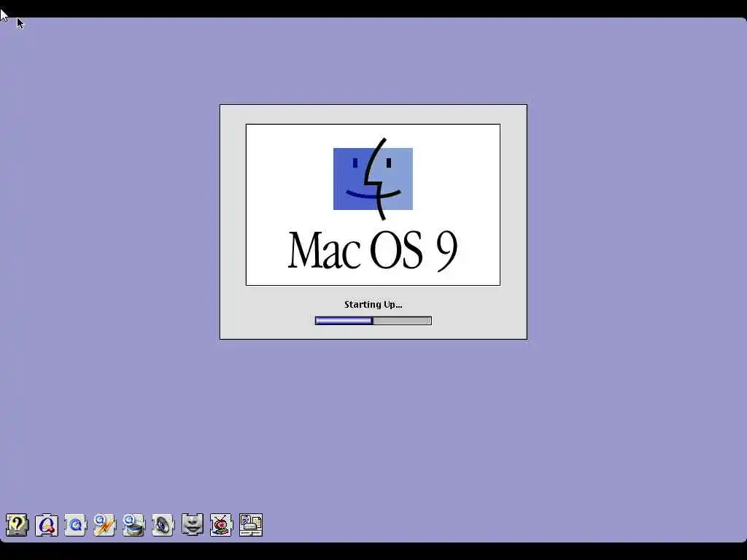Click the QuickTime musical instruments extension icon
This screenshot has height=560, width=747.
tap(47, 525)
